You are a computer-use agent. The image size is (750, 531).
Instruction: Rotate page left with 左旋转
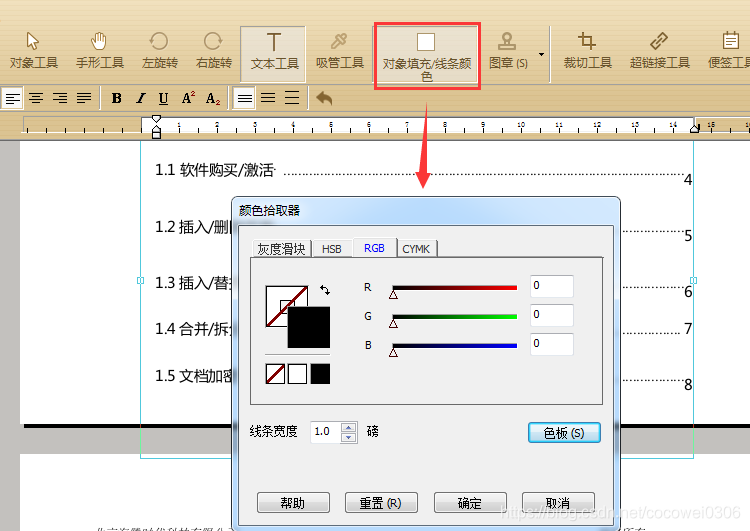pos(159,51)
